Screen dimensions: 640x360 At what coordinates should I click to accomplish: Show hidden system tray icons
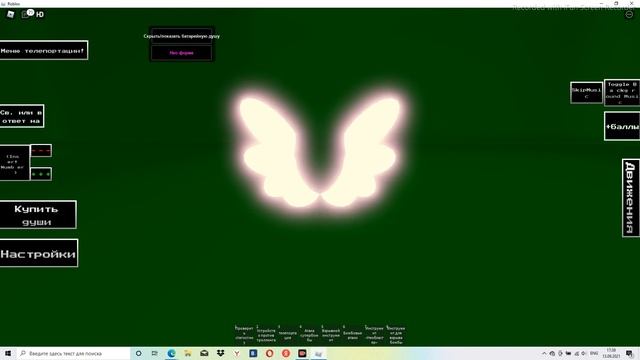coord(544,353)
